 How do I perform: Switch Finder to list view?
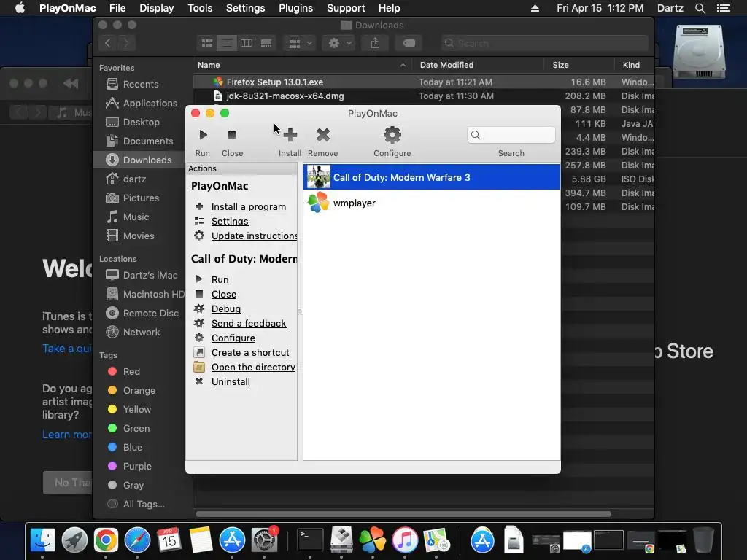point(227,43)
